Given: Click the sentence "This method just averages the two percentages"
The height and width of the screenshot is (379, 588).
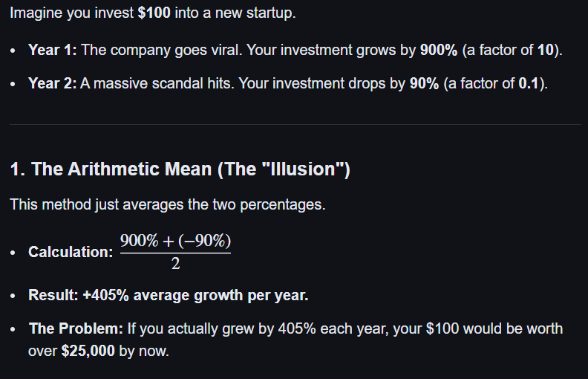Looking at the screenshot, I should (168, 204).
